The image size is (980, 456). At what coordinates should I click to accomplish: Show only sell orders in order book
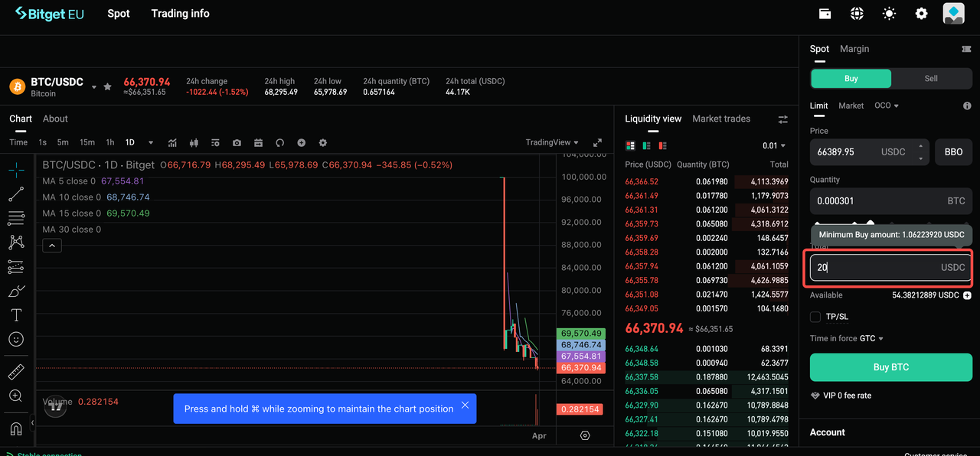pos(663,145)
